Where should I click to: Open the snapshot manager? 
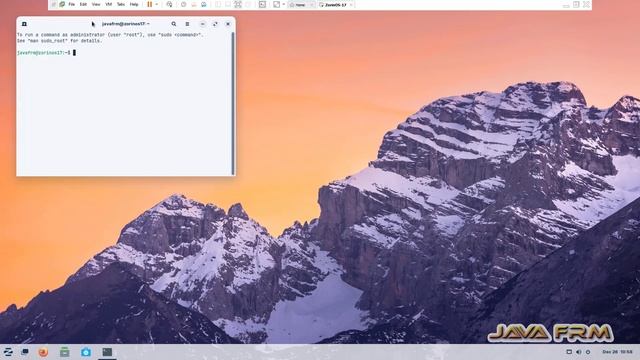click(x=204, y=4)
